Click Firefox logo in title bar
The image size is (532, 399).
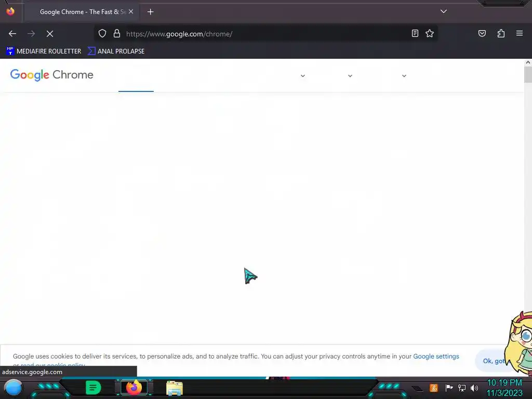pyautogui.click(x=10, y=11)
